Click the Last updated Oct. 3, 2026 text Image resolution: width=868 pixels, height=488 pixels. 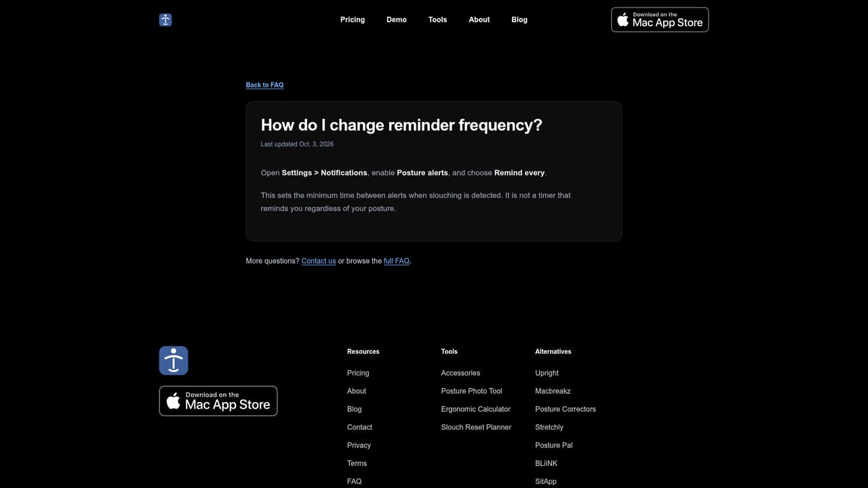pos(297,144)
